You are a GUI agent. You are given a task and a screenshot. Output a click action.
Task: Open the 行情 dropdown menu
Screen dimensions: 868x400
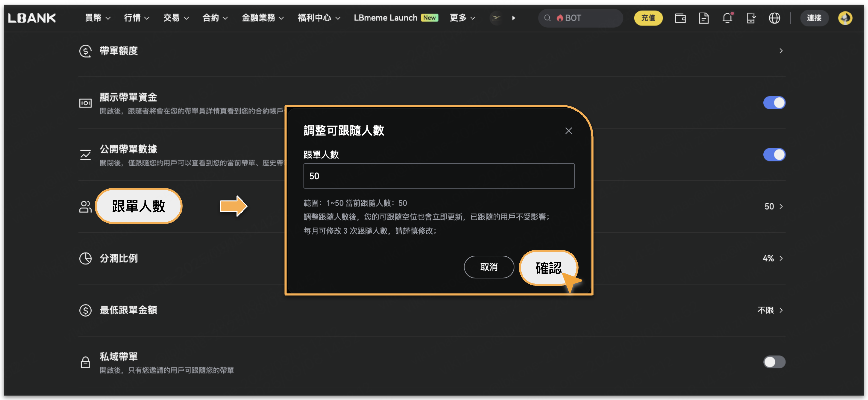pyautogui.click(x=137, y=18)
